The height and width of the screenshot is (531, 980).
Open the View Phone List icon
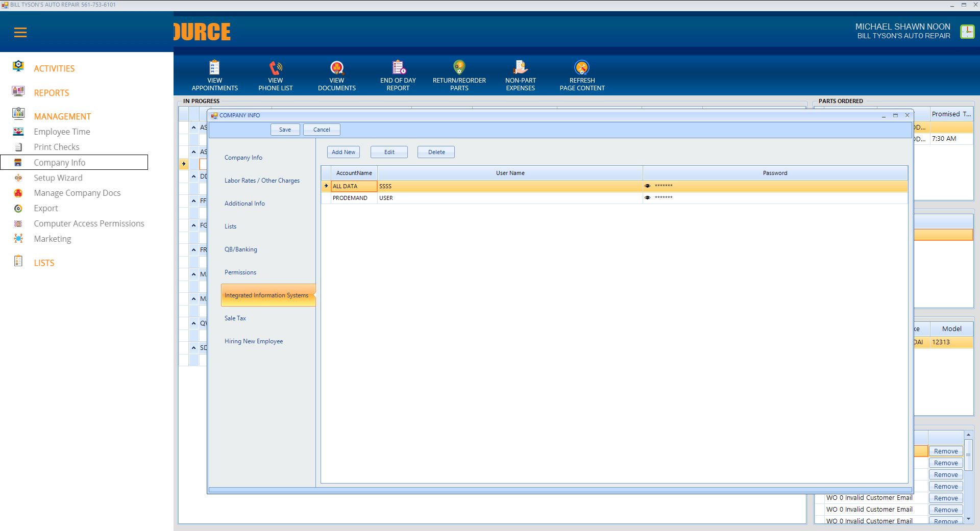276,68
